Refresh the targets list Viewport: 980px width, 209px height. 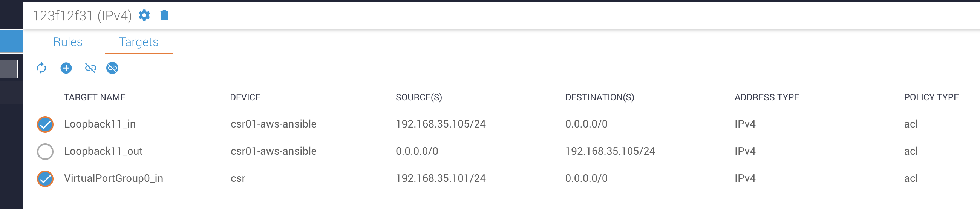pos(41,68)
